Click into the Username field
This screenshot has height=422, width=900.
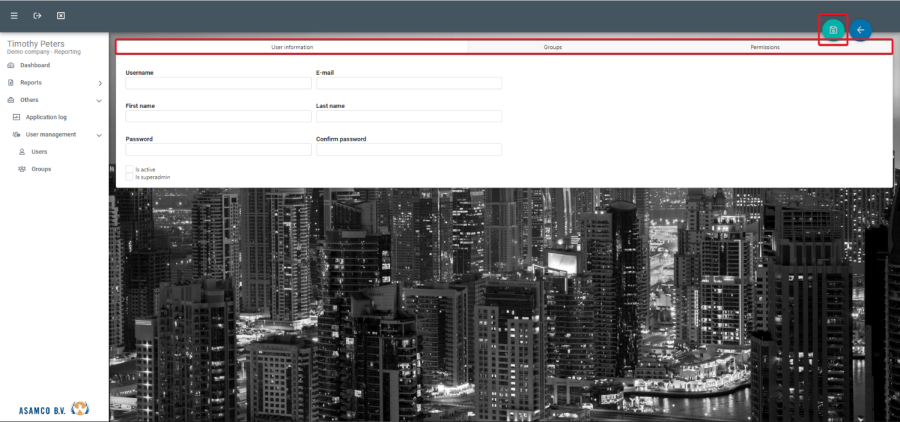(x=218, y=83)
